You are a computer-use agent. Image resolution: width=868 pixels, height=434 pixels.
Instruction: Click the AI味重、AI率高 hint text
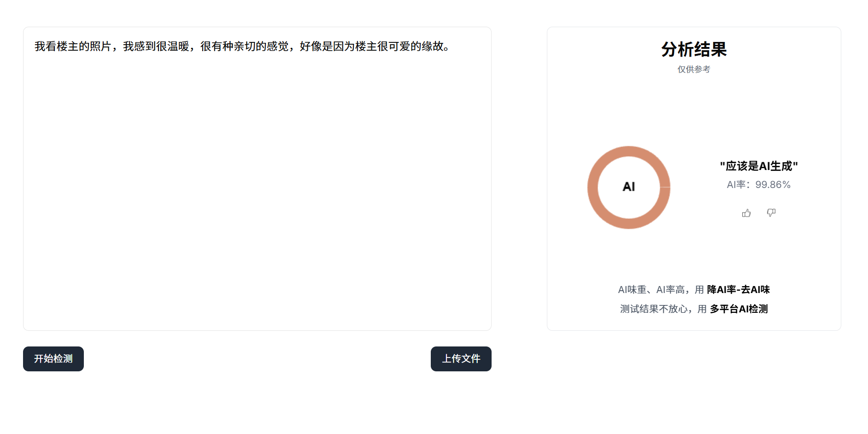[651, 290]
